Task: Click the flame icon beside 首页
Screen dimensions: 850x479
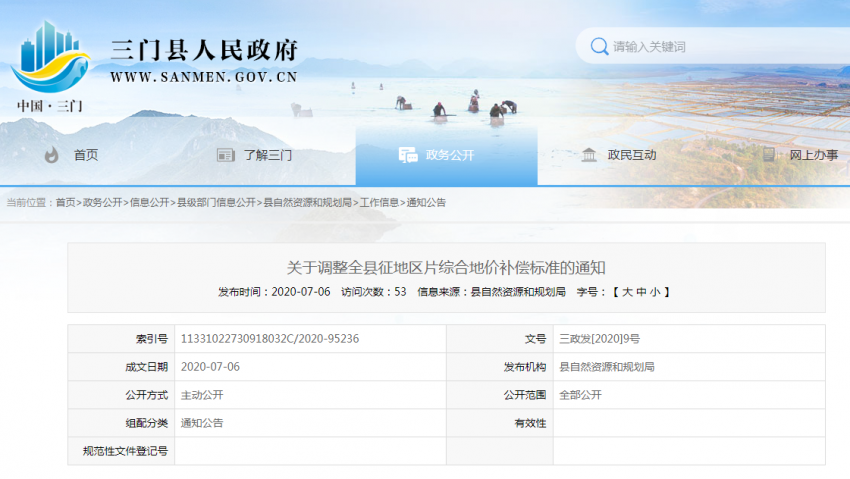Action: [x=51, y=155]
